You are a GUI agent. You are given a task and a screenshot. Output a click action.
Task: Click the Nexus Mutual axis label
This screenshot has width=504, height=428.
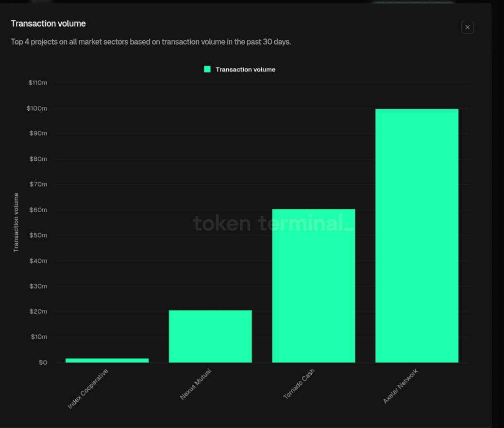coord(196,384)
